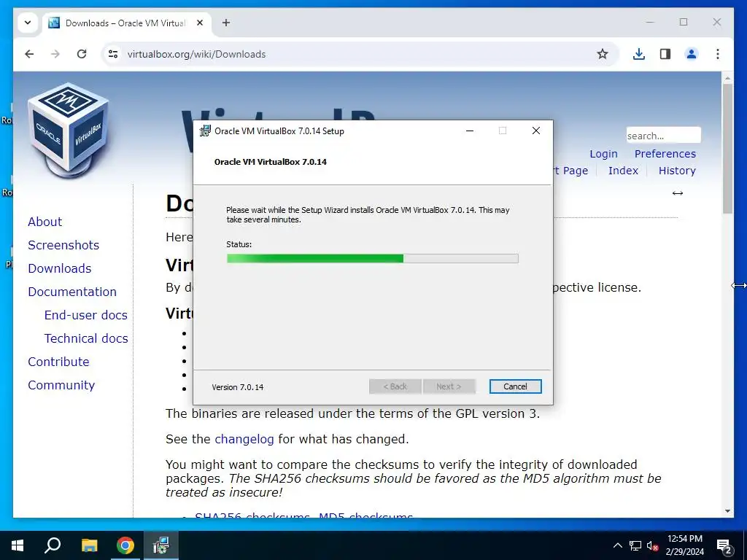Image resolution: width=747 pixels, height=560 pixels.
Task: Minimize the VirtualBox Setup dialog
Action: click(470, 131)
